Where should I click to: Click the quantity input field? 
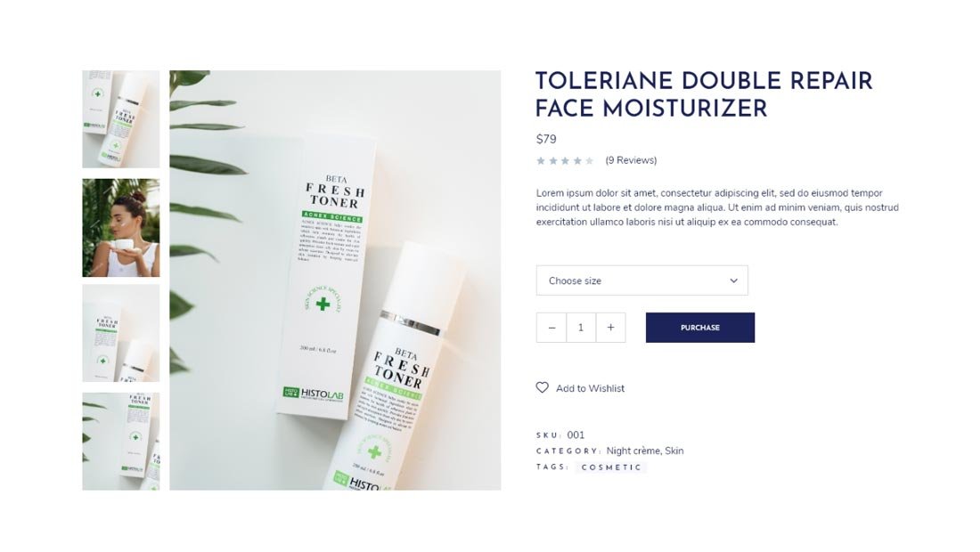pos(581,328)
